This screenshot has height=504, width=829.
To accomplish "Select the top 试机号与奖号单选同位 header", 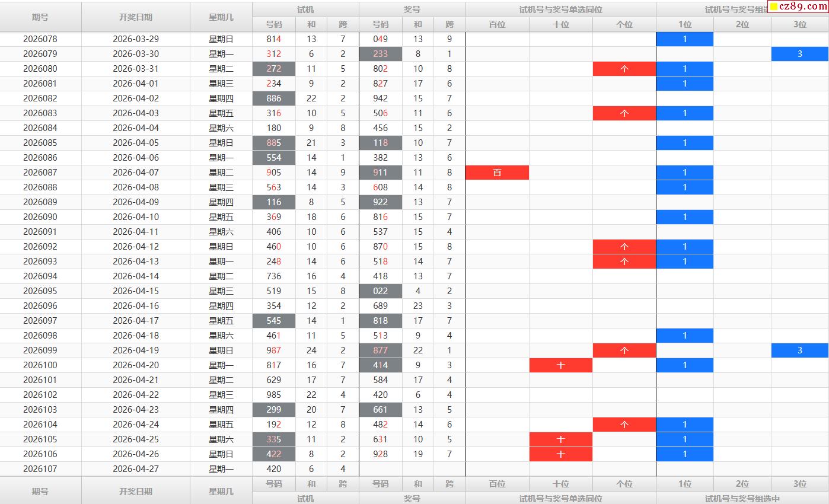I will (560, 9).
